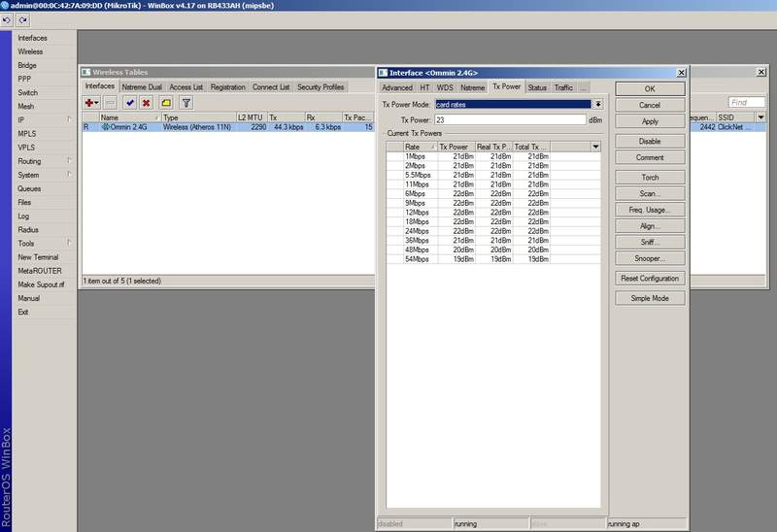Open Wireless from the left sidebar

click(30, 51)
